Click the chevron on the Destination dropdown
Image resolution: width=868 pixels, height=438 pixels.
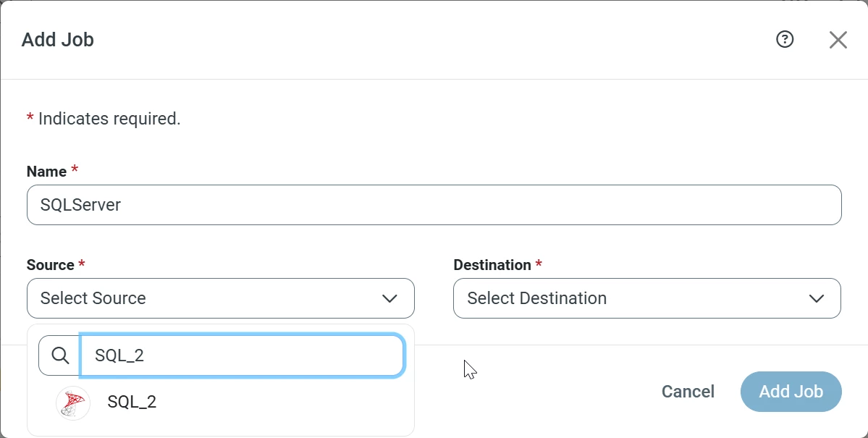(x=817, y=298)
